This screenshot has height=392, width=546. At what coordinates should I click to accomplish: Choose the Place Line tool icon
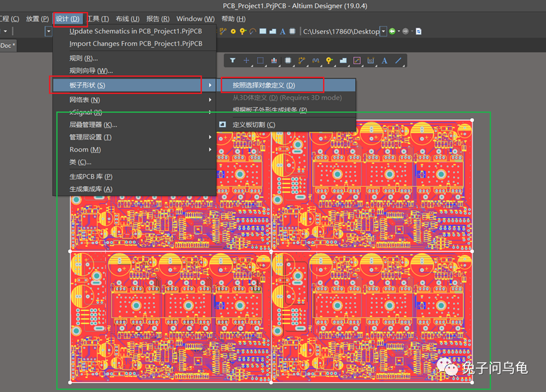coord(398,61)
